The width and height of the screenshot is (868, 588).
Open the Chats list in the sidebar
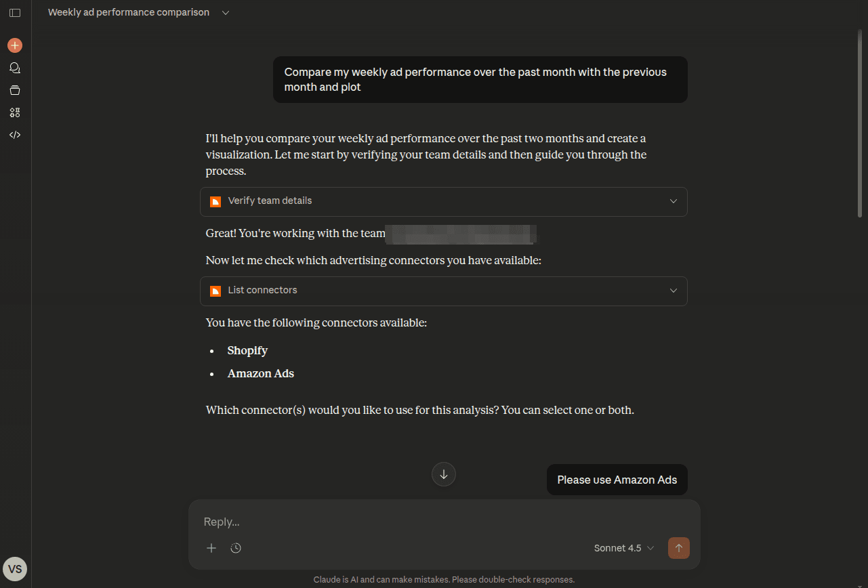coord(15,68)
